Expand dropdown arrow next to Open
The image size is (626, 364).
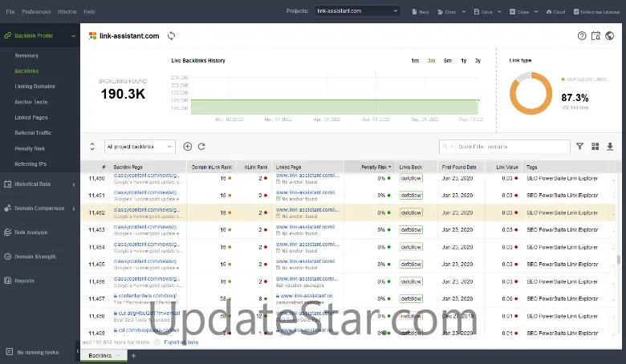point(464,11)
